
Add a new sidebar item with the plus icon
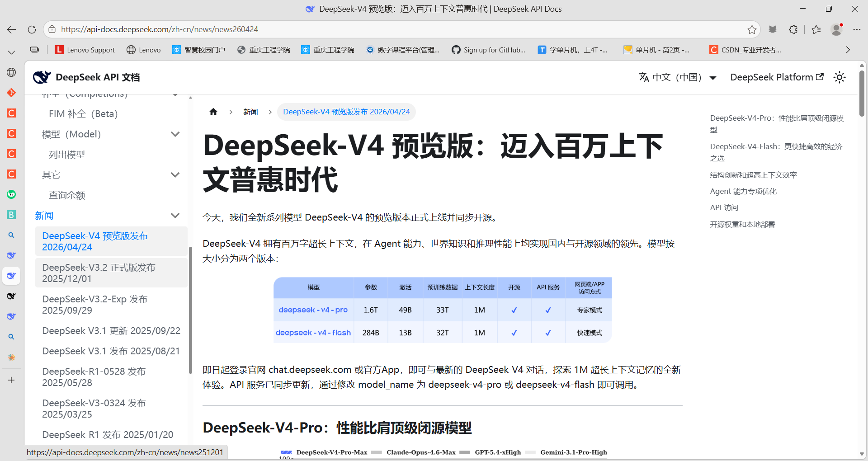[11, 380]
